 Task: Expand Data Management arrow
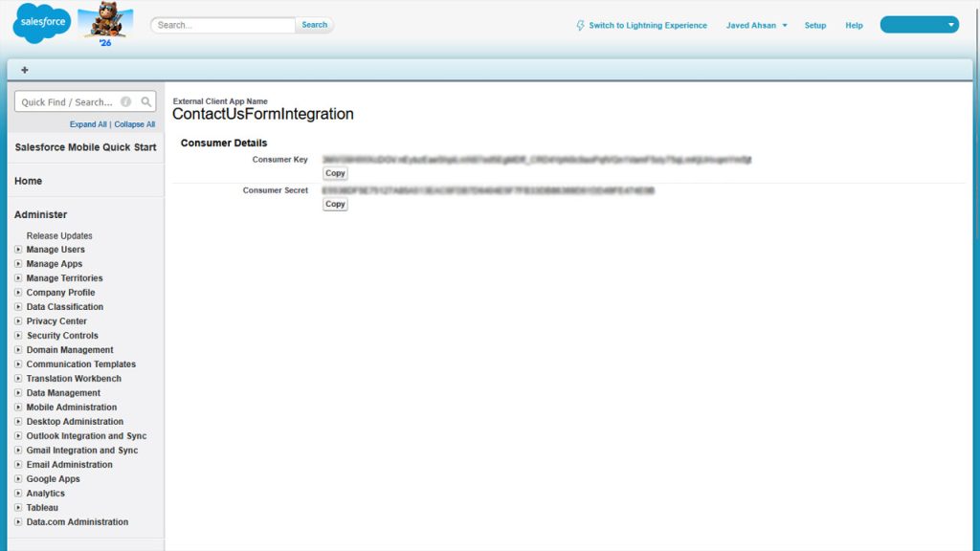18,393
